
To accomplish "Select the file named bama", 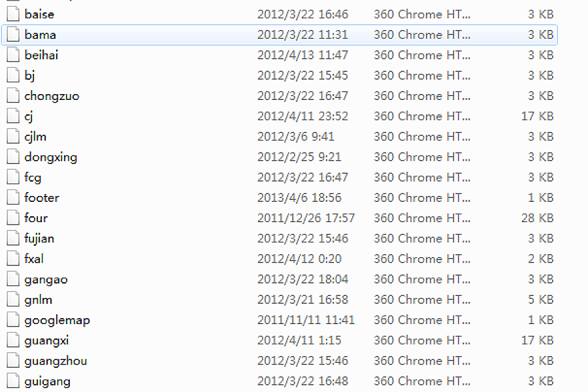I will 40,35.
